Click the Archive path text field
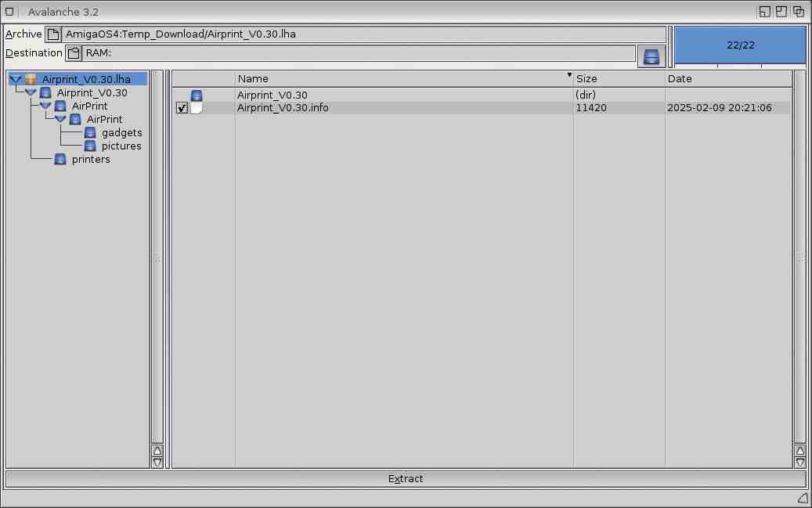This screenshot has width=812, height=508. [363, 34]
